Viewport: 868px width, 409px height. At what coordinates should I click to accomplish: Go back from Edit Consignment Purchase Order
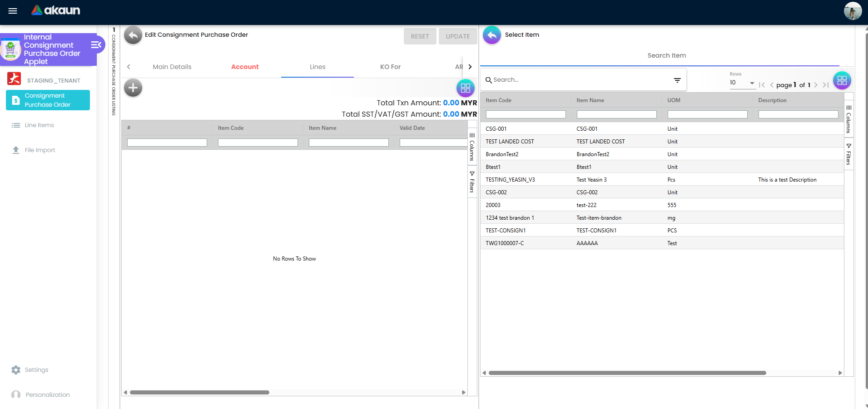click(133, 35)
